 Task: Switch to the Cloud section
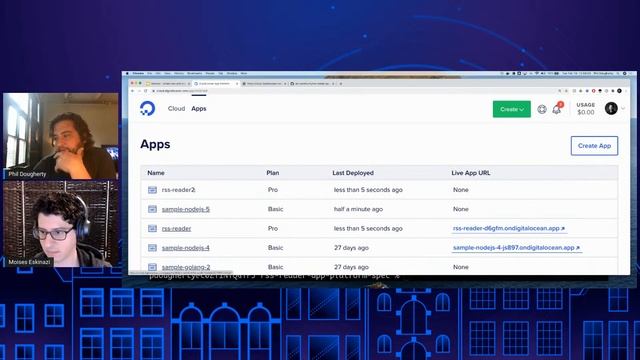[x=176, y=109]
